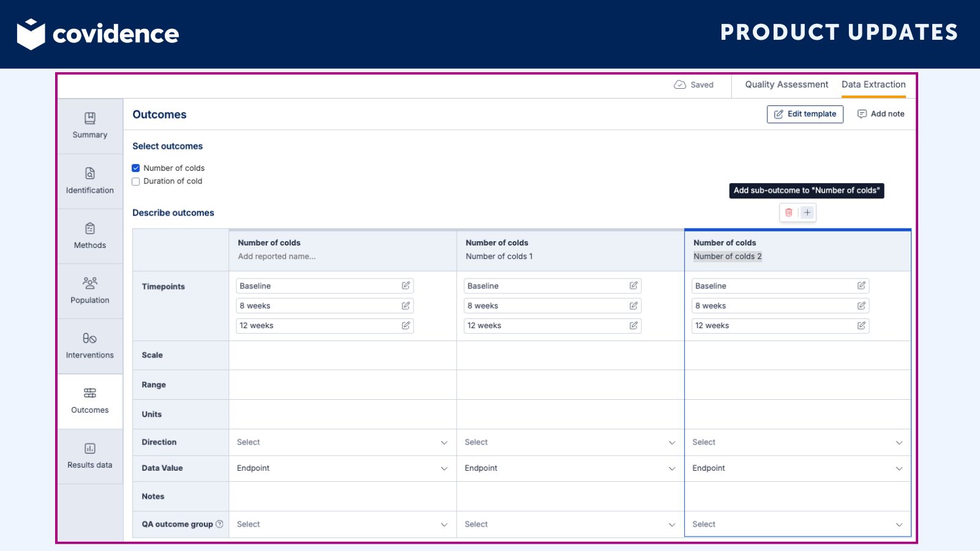Click the Timepoints row label
980x551 pixels.
pyautogui.click(x=163, y=287)
